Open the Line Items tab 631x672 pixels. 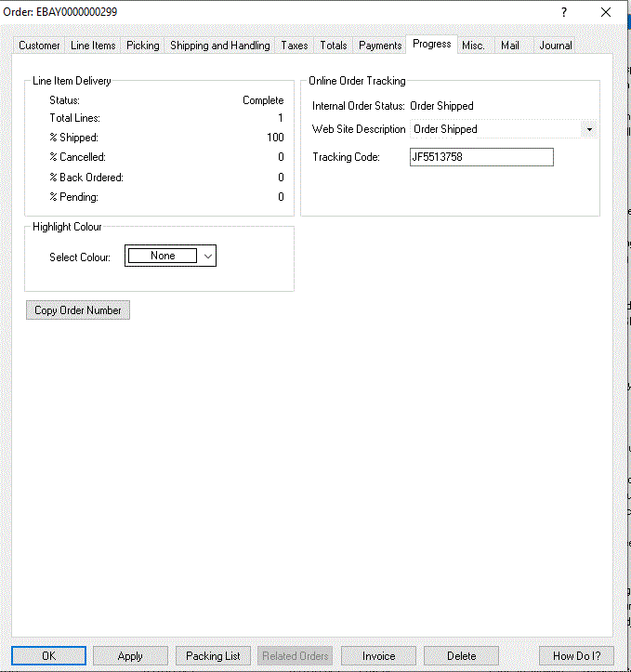[93, 46]
